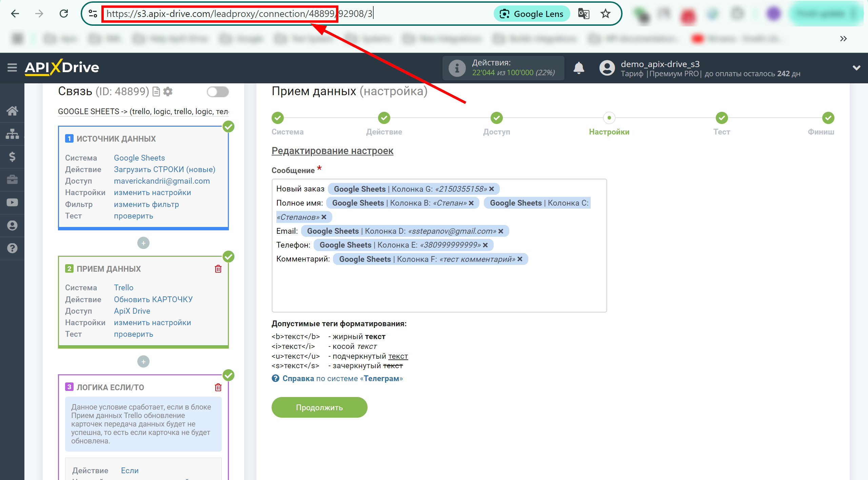Click Trello system link
Image resolution: width=868 pixels, height=480 pixels.
tap(123, 288)
